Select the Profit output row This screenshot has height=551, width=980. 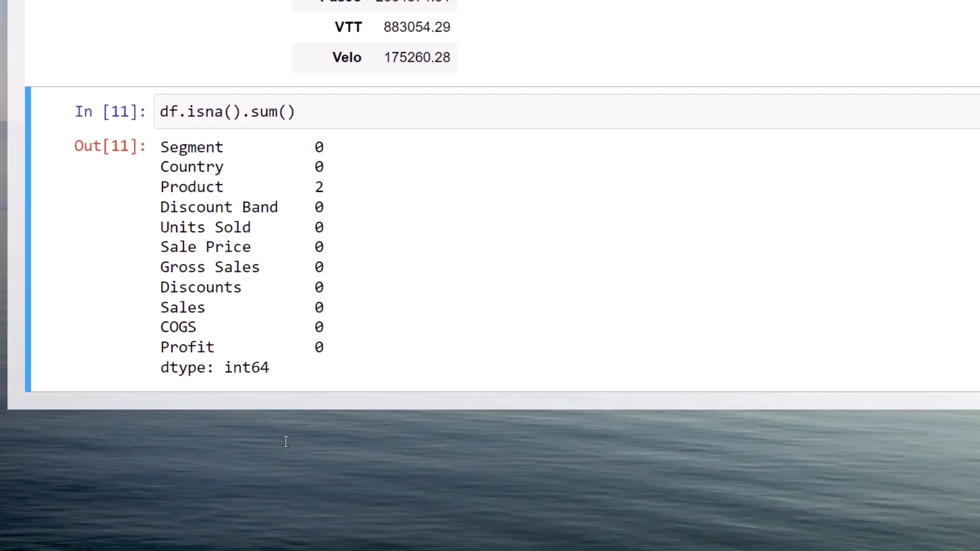click(x=187, y=347)
